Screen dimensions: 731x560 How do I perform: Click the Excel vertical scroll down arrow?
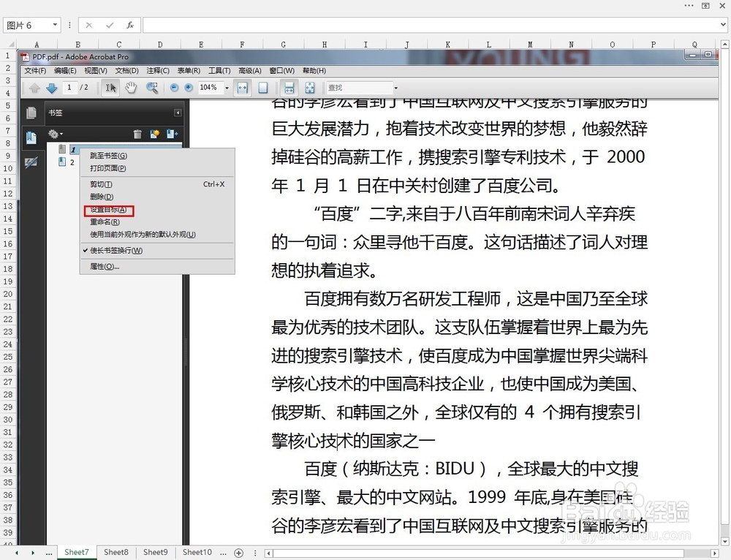[724, 541]
